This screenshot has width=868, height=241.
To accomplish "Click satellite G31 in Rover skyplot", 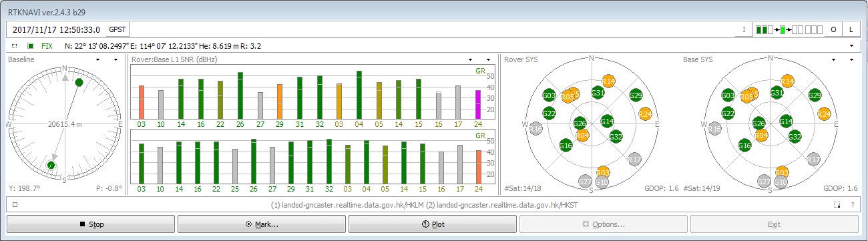I will pos(598,93).
